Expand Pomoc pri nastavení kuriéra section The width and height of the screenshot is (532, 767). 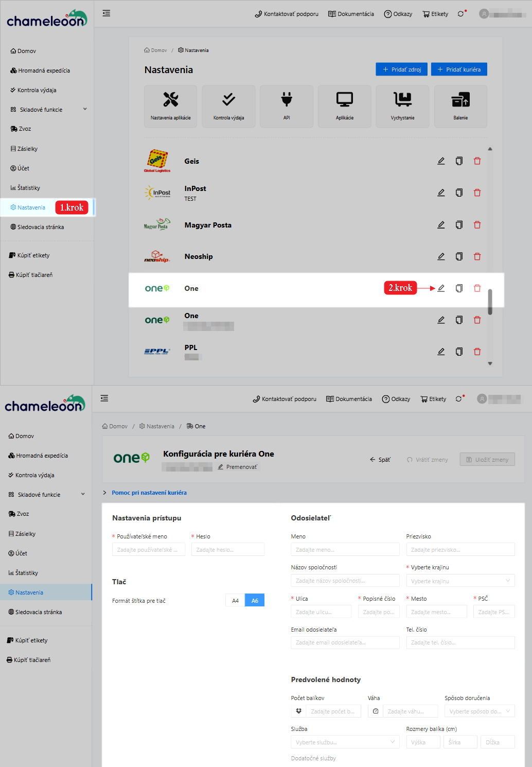(x=149, y=493)
